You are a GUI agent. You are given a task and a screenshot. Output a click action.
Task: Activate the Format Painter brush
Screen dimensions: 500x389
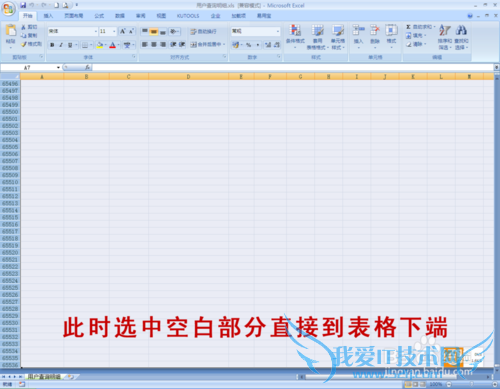coord(31,44)
